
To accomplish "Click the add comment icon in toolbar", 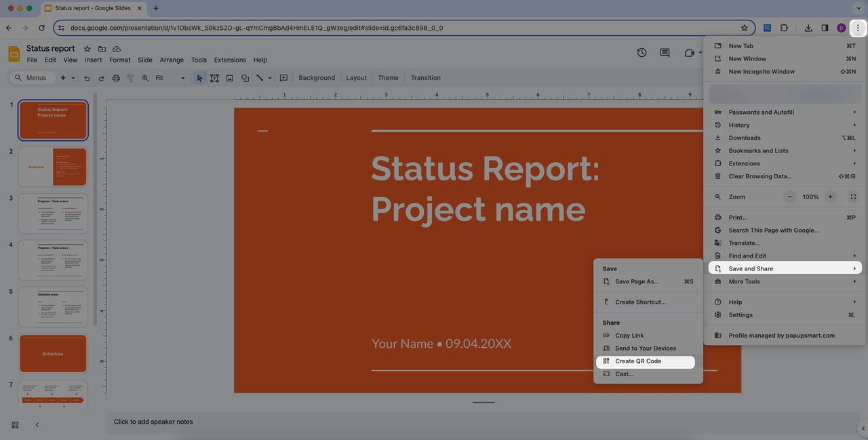I will pos(283,78).
